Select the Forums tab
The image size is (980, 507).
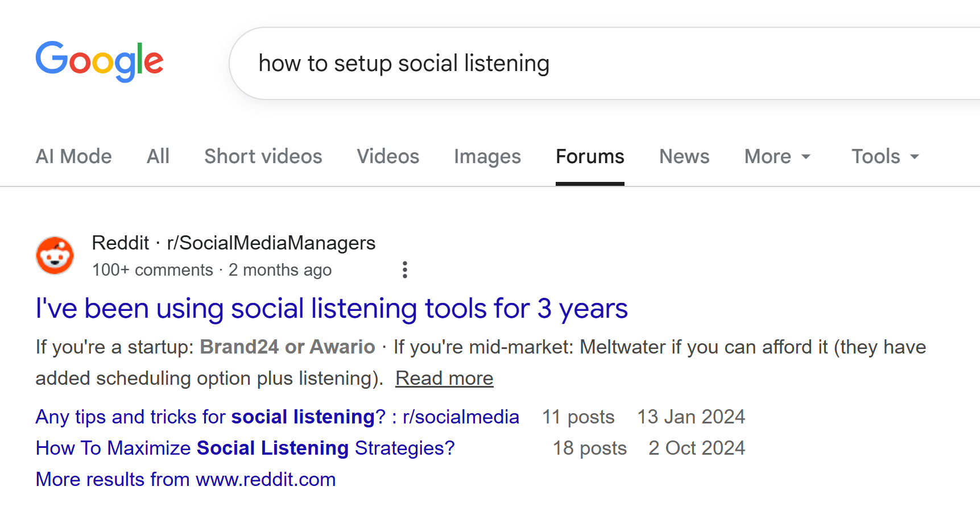[590, 156]
